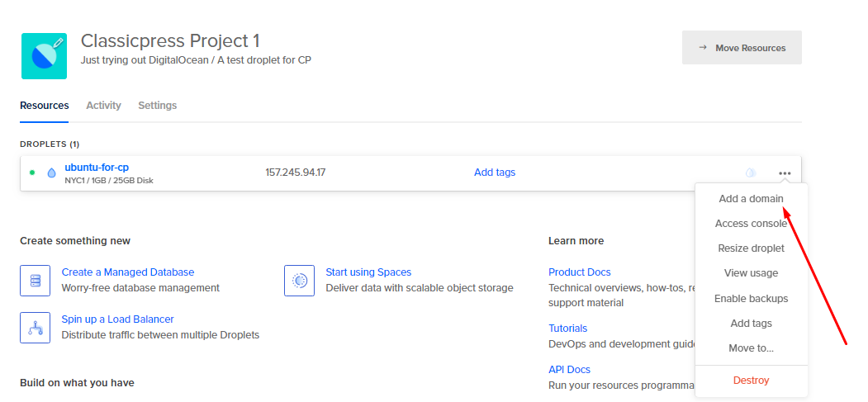Viewport: 868px width, 402px height.
Task: Click the Load Balancer icon
Action: 36,328
